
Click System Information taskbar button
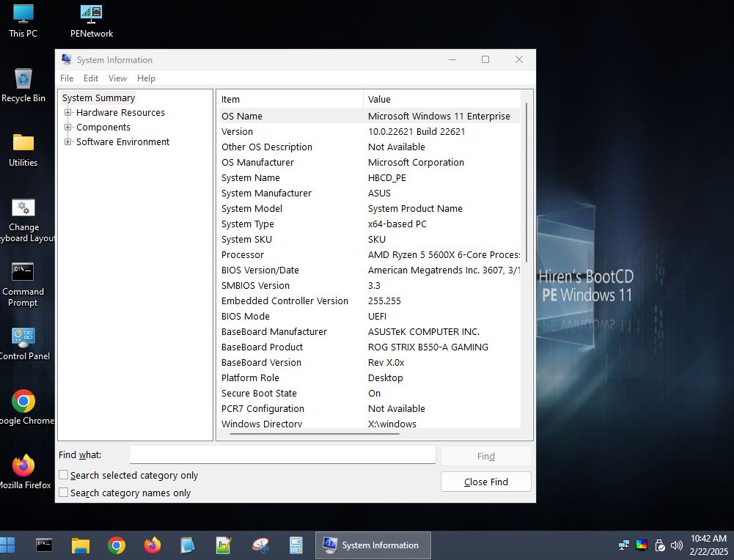372,545
